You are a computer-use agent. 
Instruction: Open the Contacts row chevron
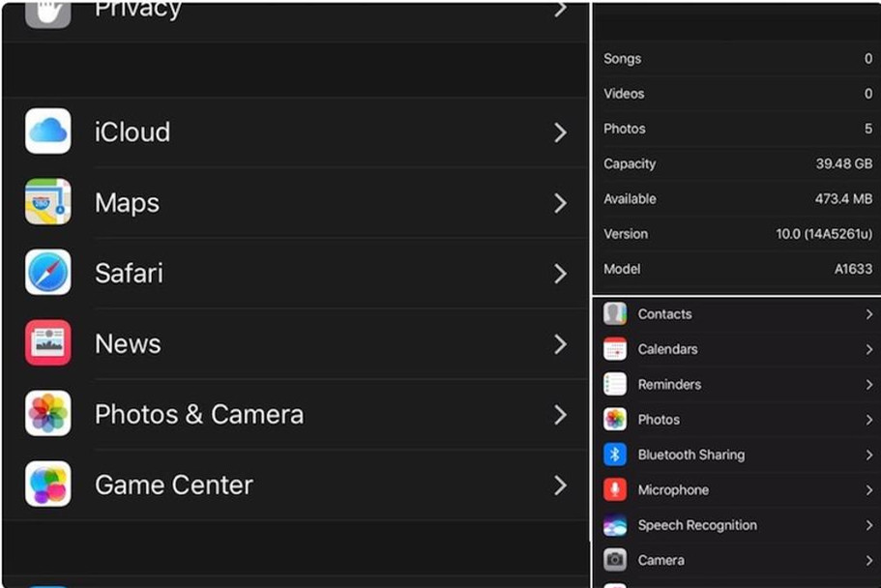[869, 314]
